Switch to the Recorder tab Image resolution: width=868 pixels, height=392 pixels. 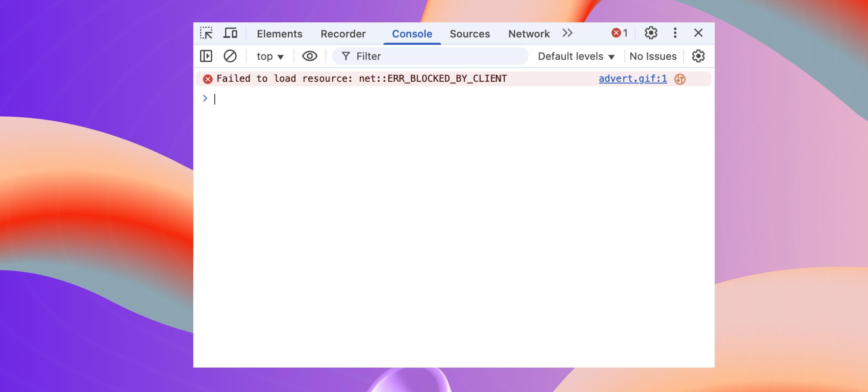click(x=343, y=34)
